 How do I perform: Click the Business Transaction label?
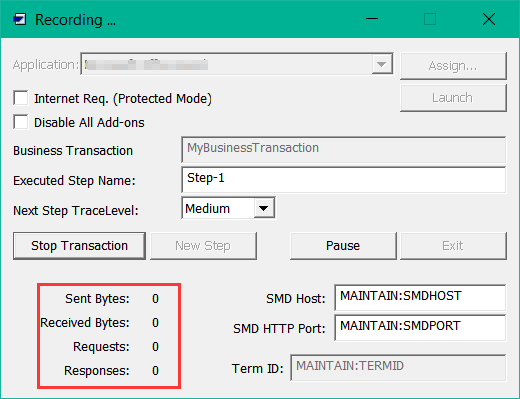click(73, 151)
